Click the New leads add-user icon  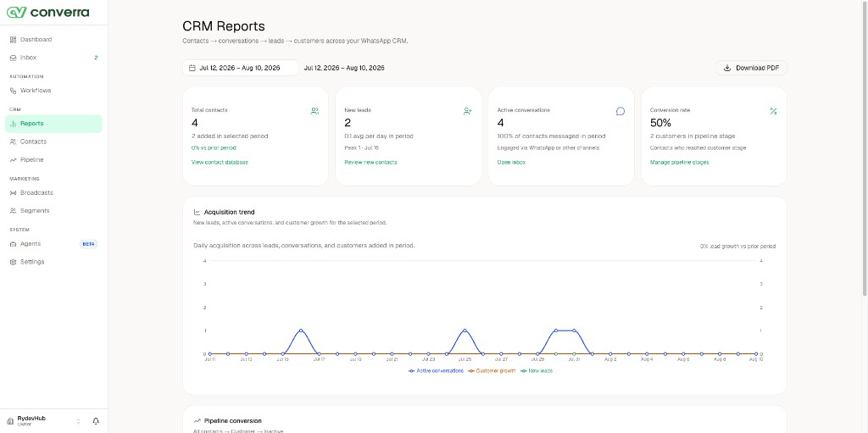pyautogui.click(x=468, y=111)
